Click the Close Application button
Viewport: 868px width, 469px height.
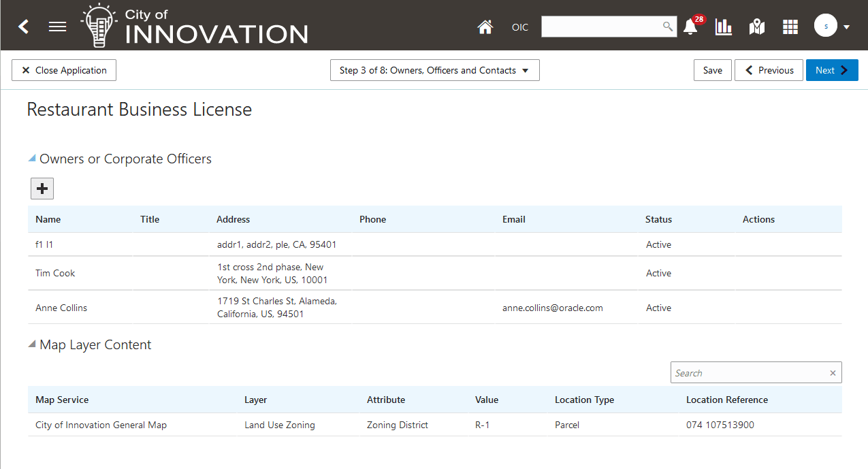pos(64,70)
